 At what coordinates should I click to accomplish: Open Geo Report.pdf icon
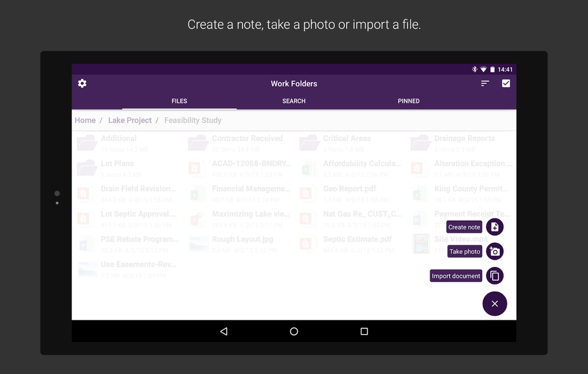point(308,193)
